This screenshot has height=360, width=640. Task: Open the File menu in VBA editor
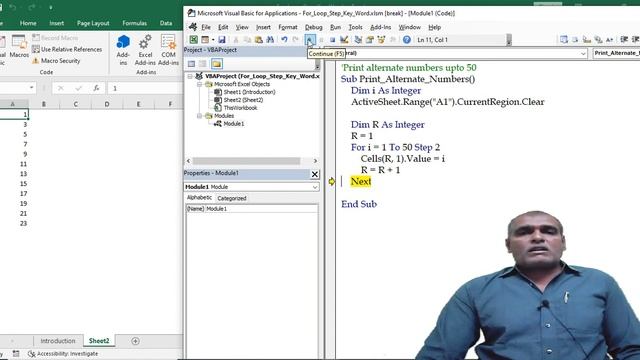tap(206, 27)
